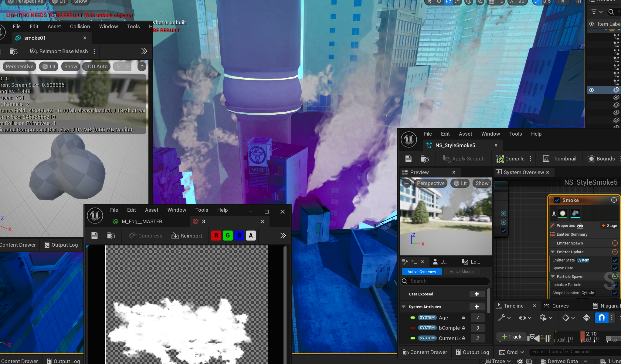Viewport: 621px width, 364px height.
Task: Click Reimport Base Mesh in smoke01 editor
Action: pos(59,51)
